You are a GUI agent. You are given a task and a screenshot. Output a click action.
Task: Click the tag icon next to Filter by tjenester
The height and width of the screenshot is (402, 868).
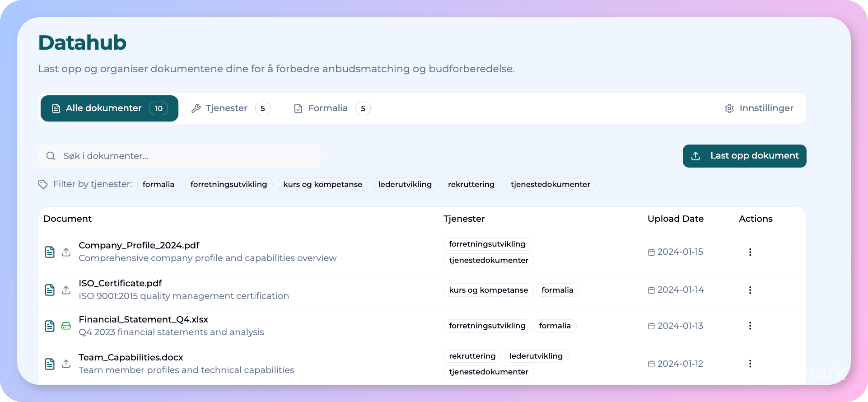[43, 184]
